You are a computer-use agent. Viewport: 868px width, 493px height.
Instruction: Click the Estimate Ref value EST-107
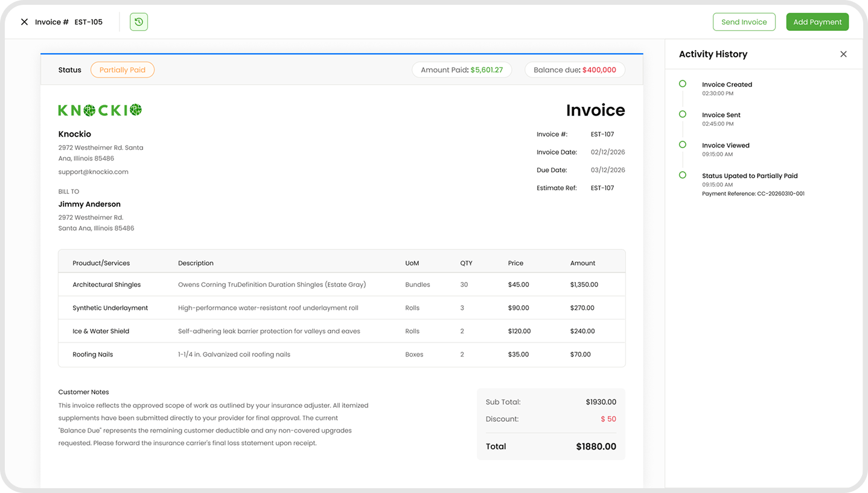click(x=602, y=188)
